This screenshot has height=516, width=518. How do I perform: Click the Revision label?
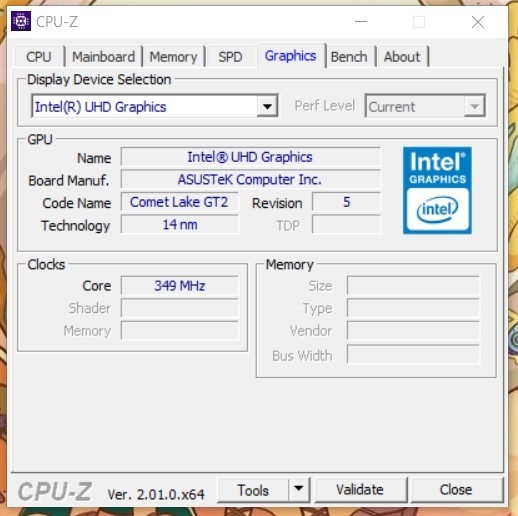(277, 203)
